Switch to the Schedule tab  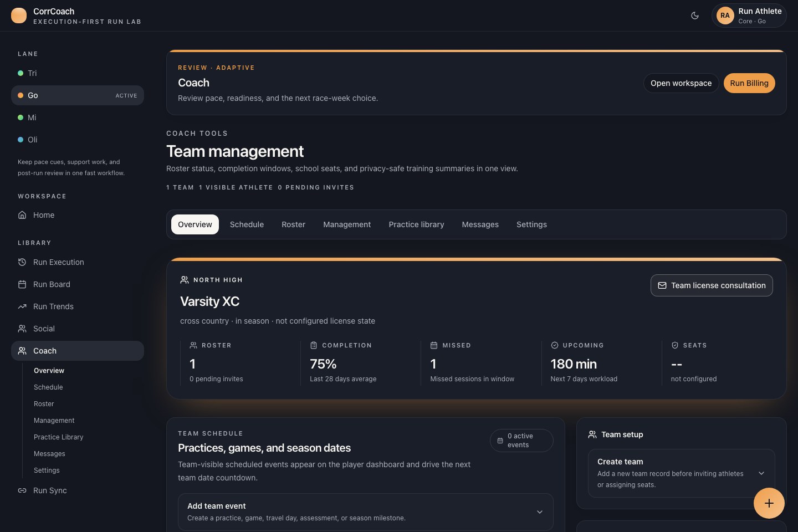247,224
